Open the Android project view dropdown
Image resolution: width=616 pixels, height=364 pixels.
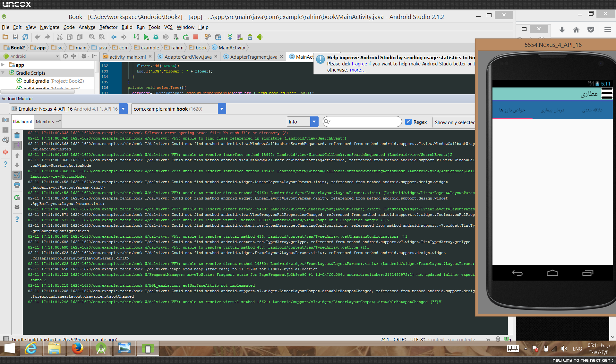coord(31,56)
